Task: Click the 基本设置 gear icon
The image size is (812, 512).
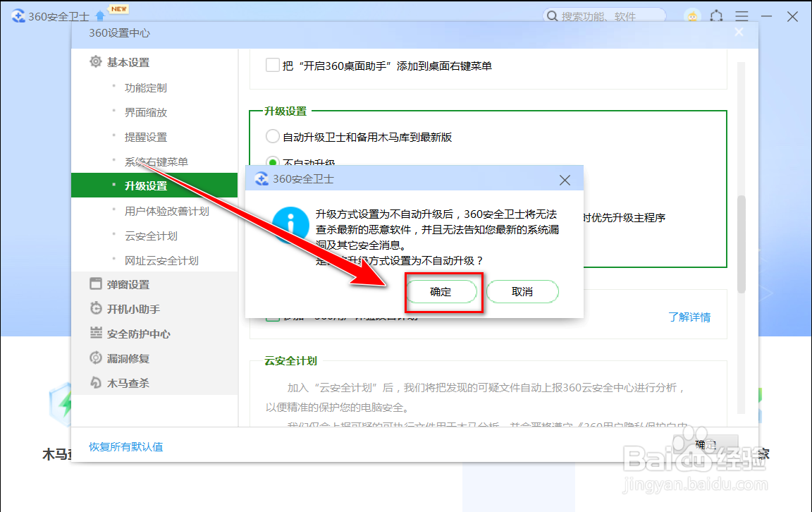Action: pyautogui.click(x=95, y=61)
